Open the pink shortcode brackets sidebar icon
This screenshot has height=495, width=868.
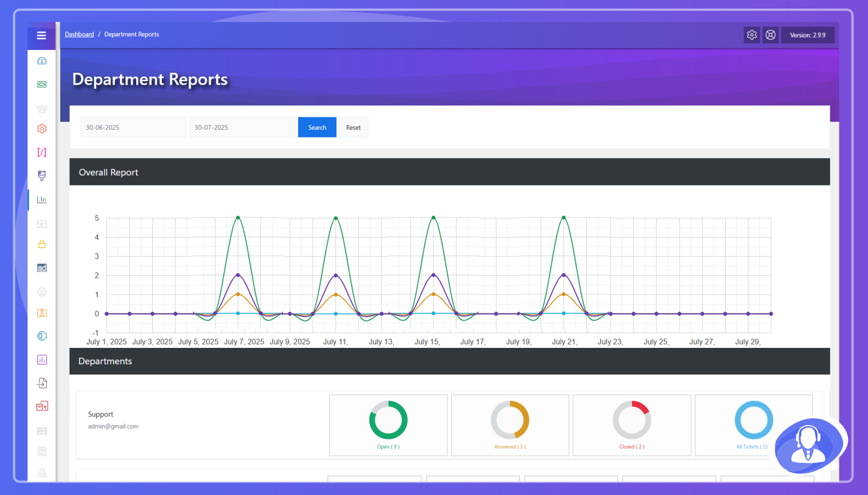coord(42,152)
